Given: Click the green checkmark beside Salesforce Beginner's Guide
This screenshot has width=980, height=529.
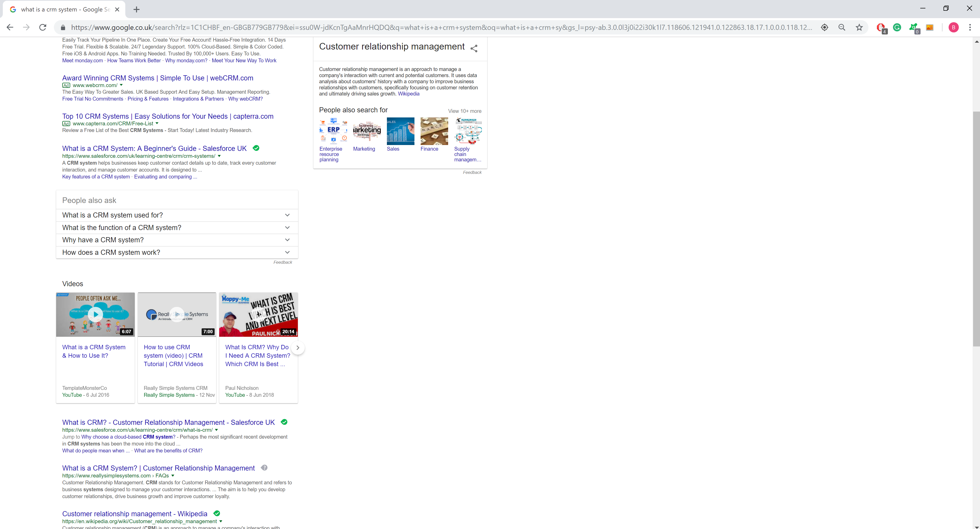Looking at the screenshot, I should 256,148.
